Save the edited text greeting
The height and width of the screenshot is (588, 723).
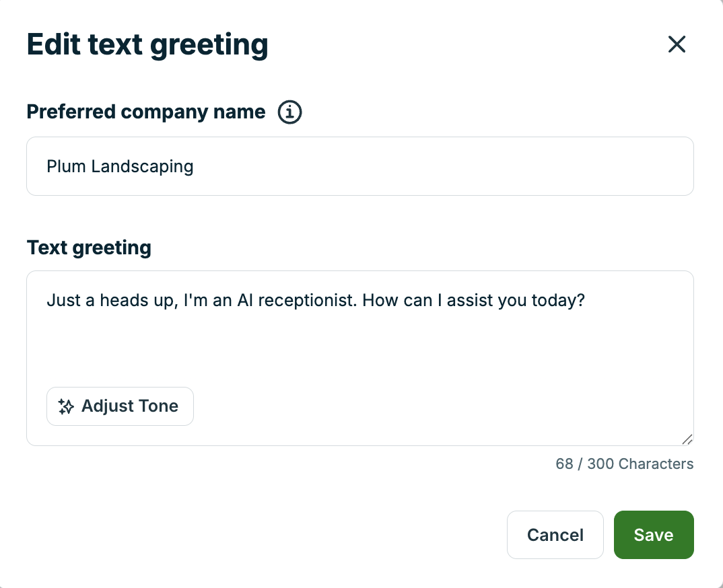(653, 535)
